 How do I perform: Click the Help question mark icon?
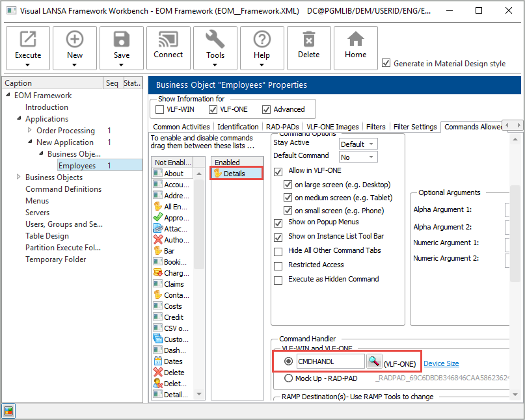pyautogui.click(x=262, y=39)
